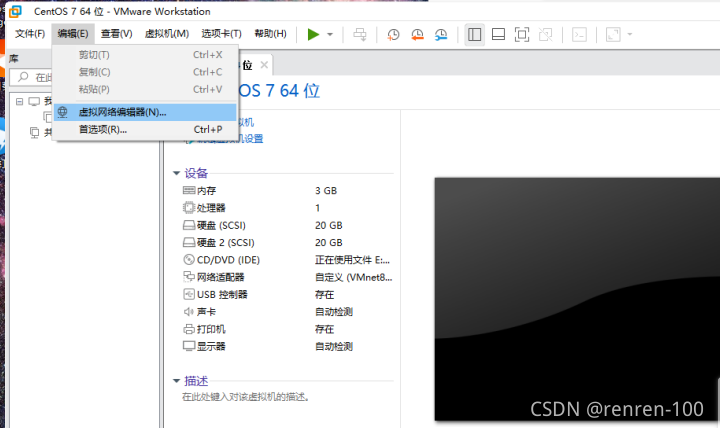The image size is (720, 428).
Task: Click the greyed 剪切(T) entry
Action: (145, 55)
